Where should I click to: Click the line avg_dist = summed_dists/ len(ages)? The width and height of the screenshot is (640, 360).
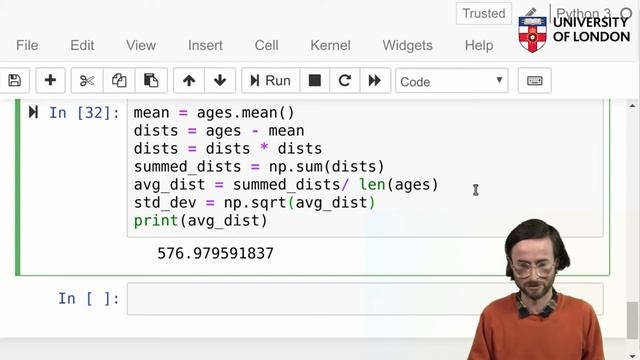[286, 185]
